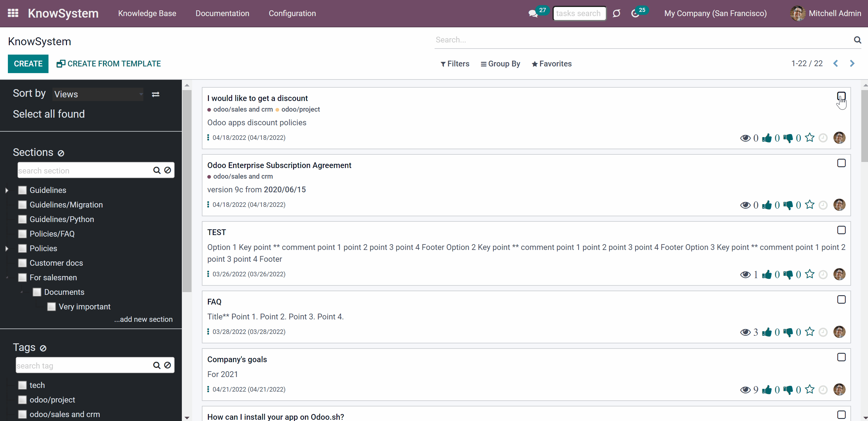Click the clock activity icon on FAQ article

(x=823, y=332)
